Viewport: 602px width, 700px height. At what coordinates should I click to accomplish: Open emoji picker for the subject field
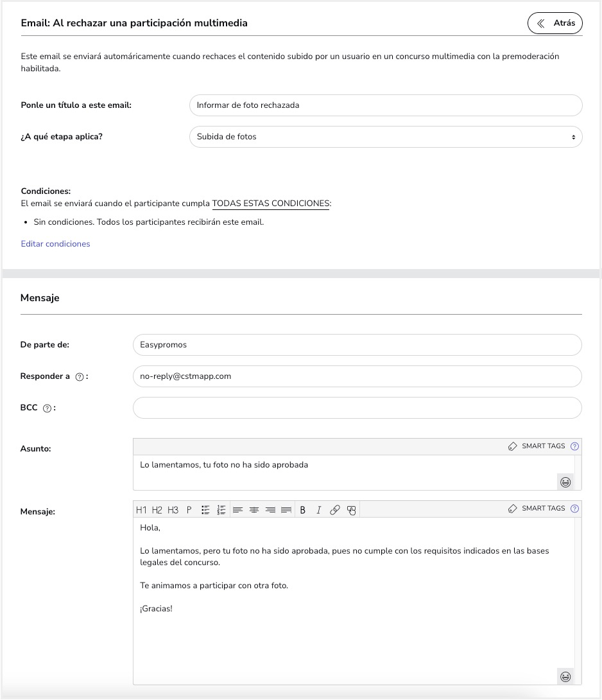565,482
